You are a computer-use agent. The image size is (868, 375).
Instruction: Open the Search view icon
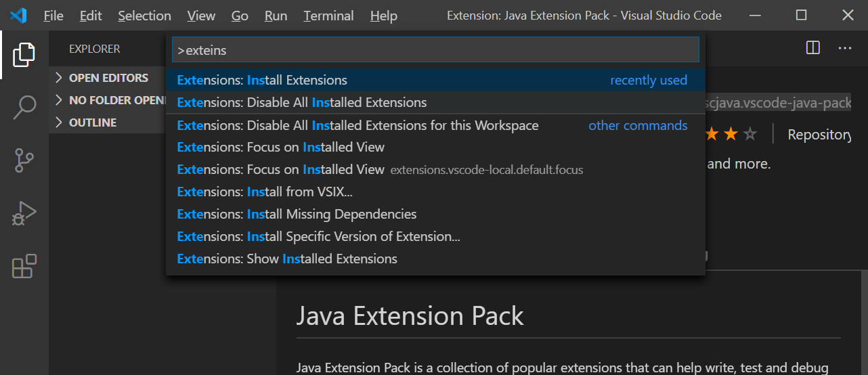tap(24, 107)
